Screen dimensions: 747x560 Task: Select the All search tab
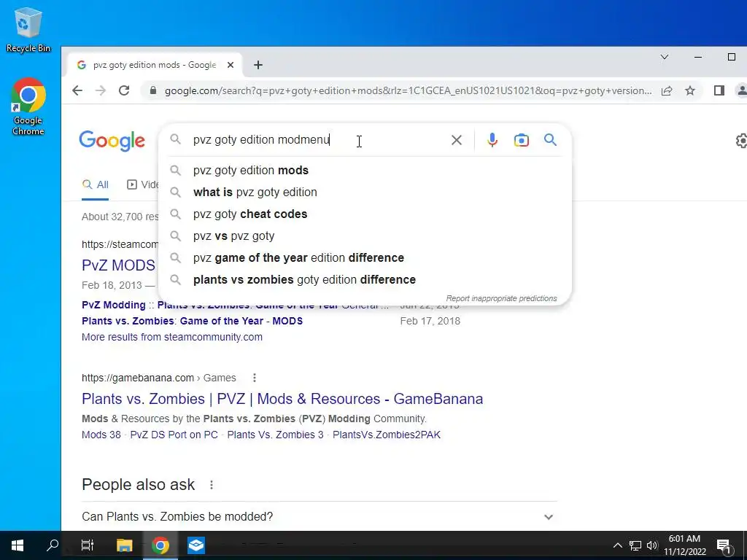coord(96,184)
